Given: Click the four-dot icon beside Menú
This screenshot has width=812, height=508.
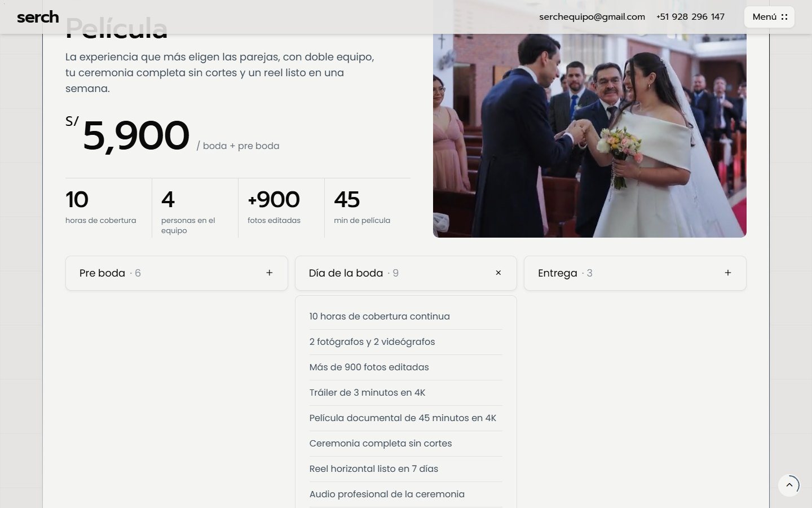Looking at the screenshot, I should pyautogui.click(x=784, y=17).
